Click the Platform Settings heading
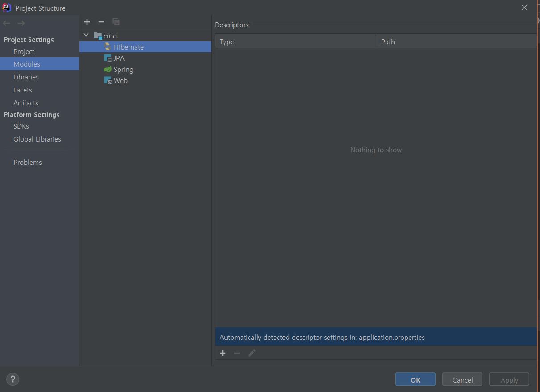 (32, 114)
